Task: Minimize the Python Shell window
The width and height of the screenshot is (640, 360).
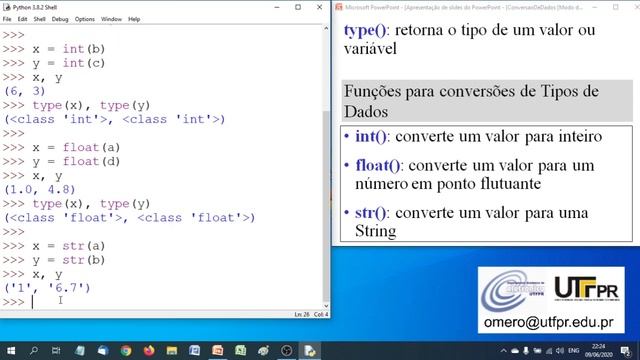Action: click(x=277, y=7)
